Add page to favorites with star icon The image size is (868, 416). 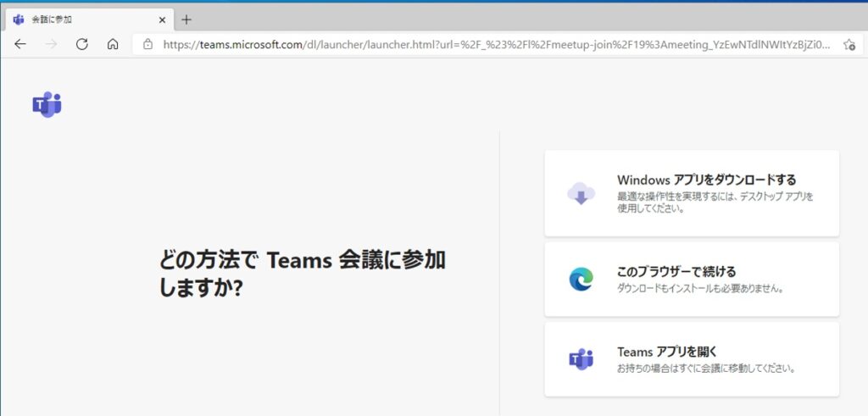(x=849, y=45)
